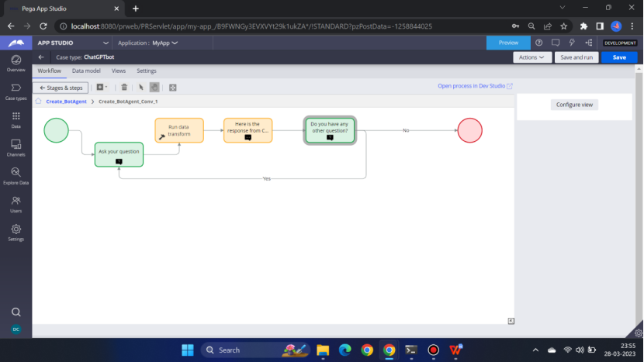
Task: Click the Create_BotAgent breadcrumb link
Action: (x=66, y=102)
